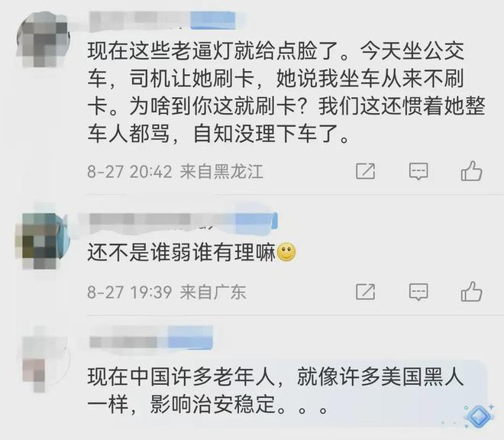Tap the blue diamond floating icon
Viewport: 504px width, 440px height.
[x=478, y=416]
